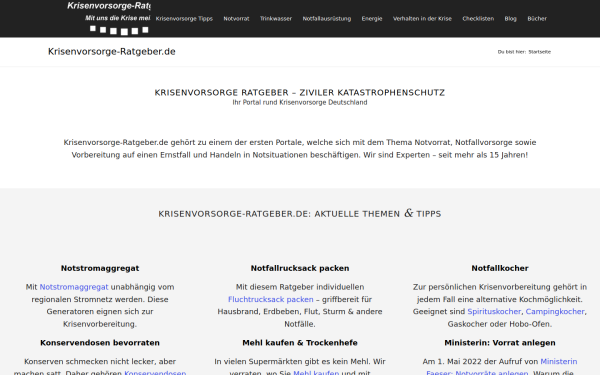The image size is (600, 375).
Task: Go to the Trinkwasser section
Action: [276, 18]
